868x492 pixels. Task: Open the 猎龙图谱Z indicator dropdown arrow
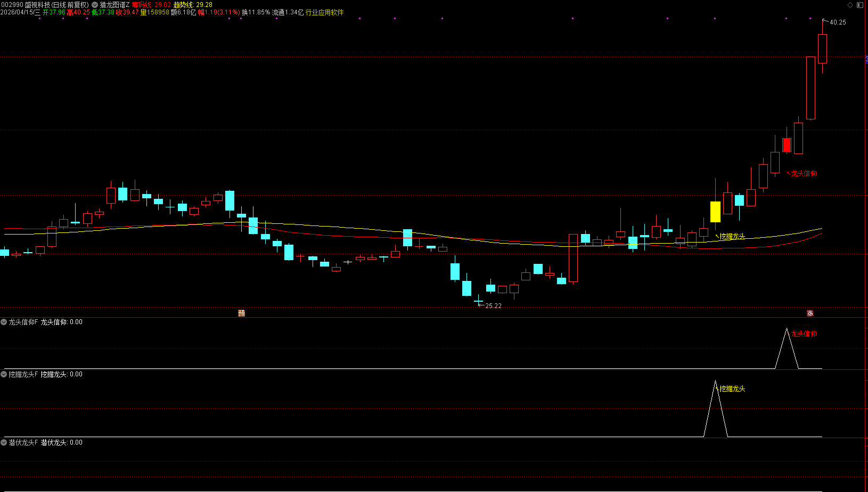point(95,5)
